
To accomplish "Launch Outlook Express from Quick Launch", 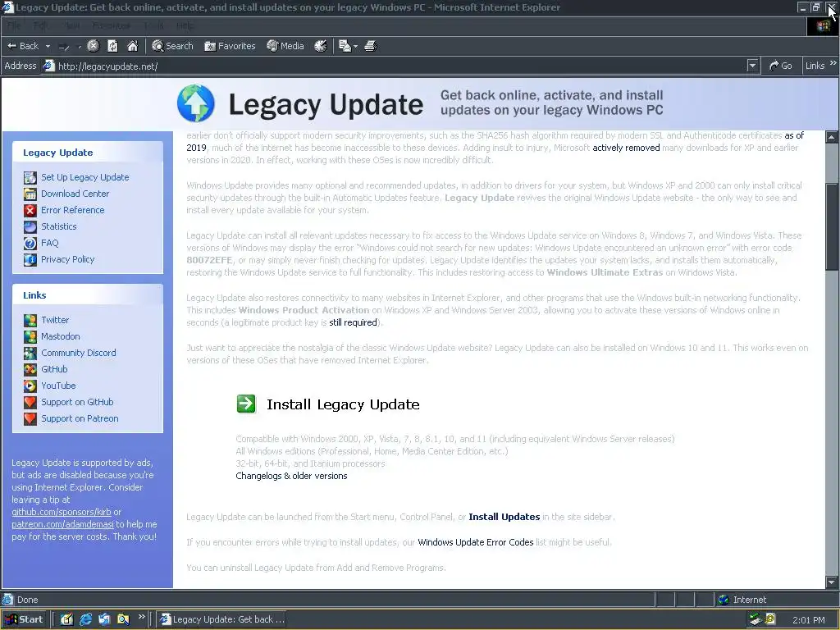I will [104, 619].
